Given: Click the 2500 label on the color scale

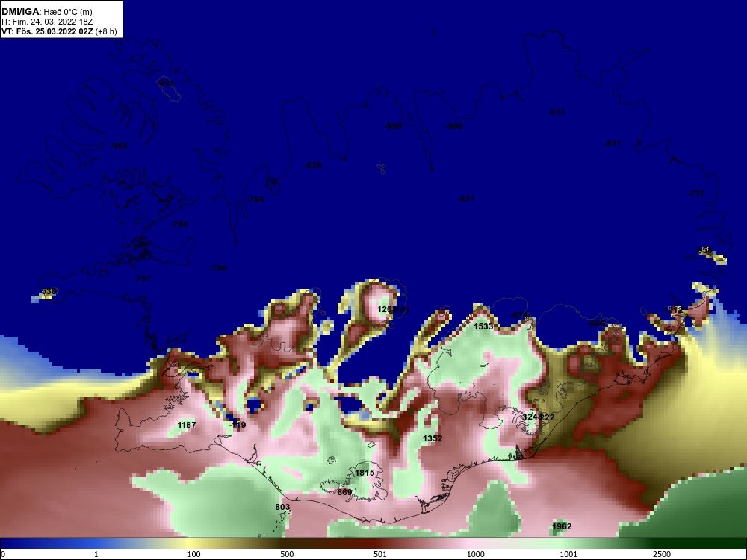Looking at the screenshot, I should click(662, 554).
